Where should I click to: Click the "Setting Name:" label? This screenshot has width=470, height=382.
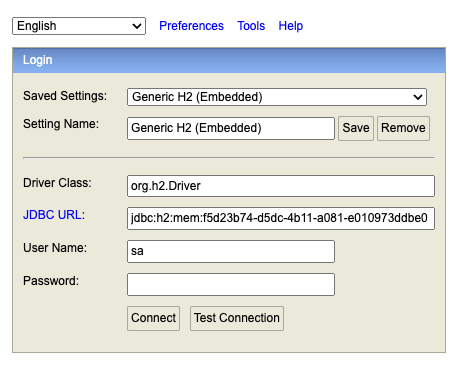(61, 124)
